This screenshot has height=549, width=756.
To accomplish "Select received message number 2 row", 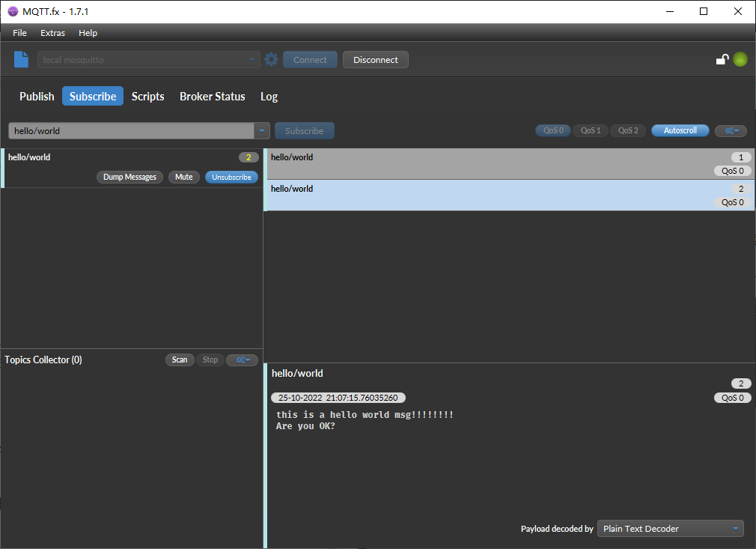I will click(x=510, y=195).
